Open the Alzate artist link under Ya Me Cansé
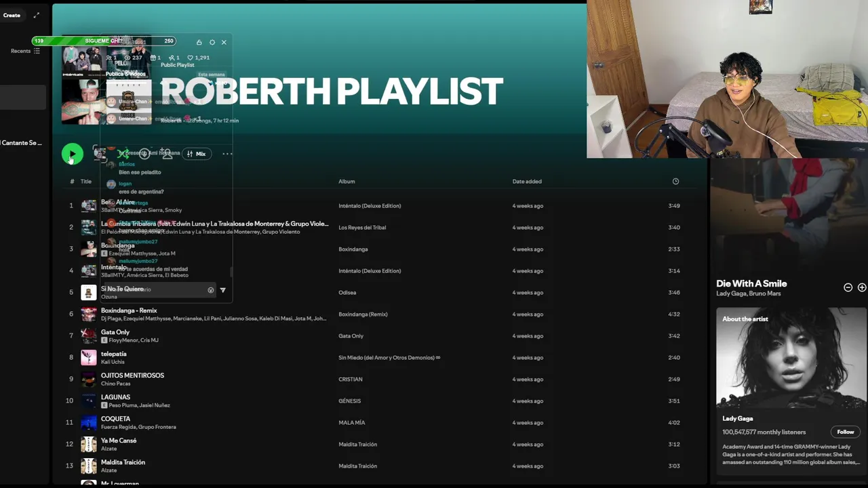 pos(108,449)
